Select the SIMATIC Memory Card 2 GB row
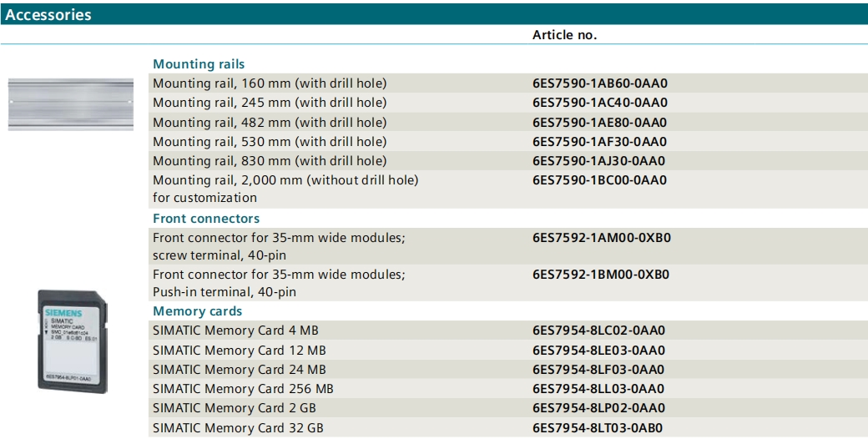This screenshot has width=868, height=439. tap(235, 408)
